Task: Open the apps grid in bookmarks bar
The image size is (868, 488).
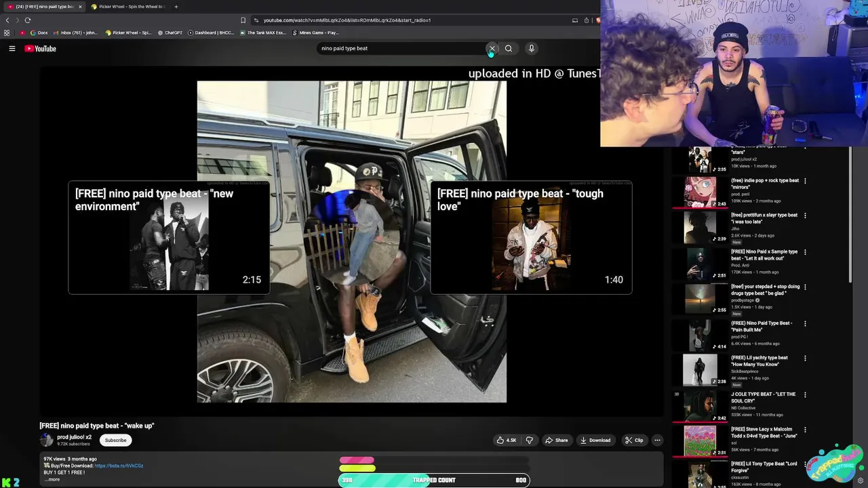Action: tap(7, 33)
